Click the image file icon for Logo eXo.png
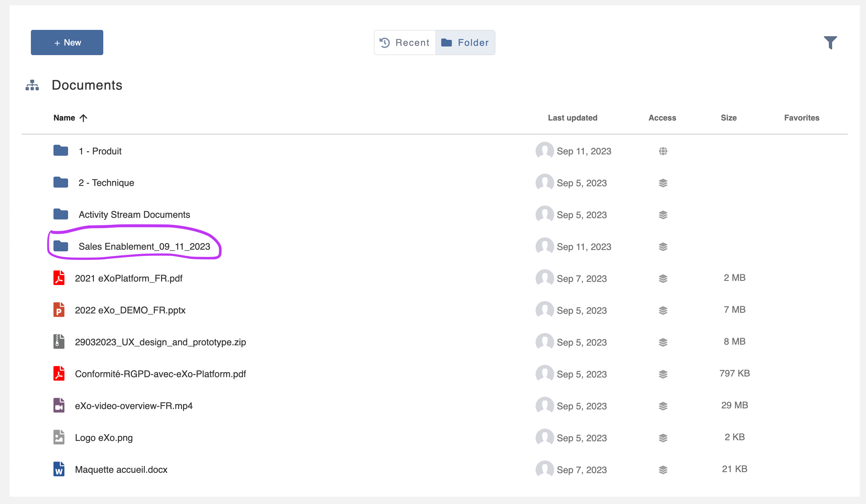The image size is (866, 504). point(59,437)
